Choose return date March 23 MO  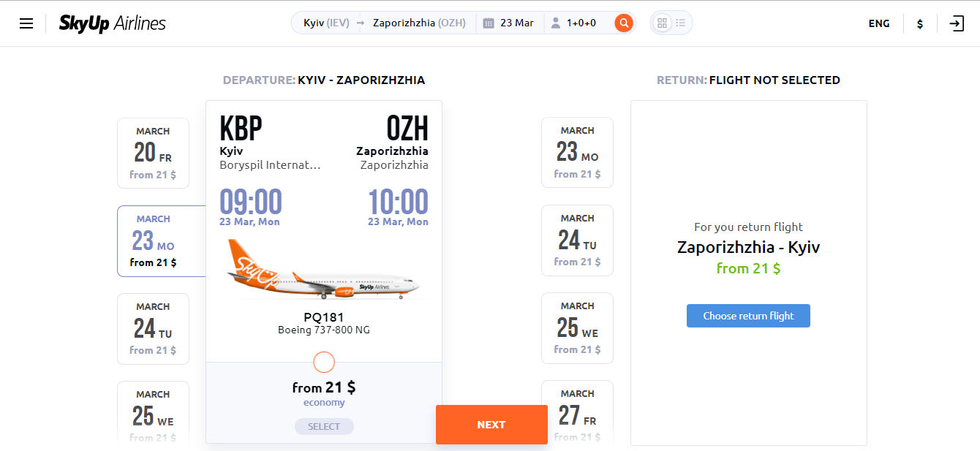577,153
